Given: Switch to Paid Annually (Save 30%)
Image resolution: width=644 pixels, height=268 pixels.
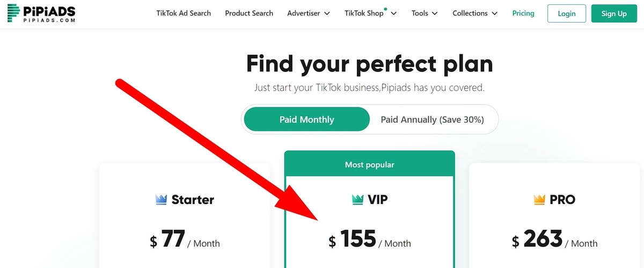Looking at the screenshot, I should click(432, 119).
